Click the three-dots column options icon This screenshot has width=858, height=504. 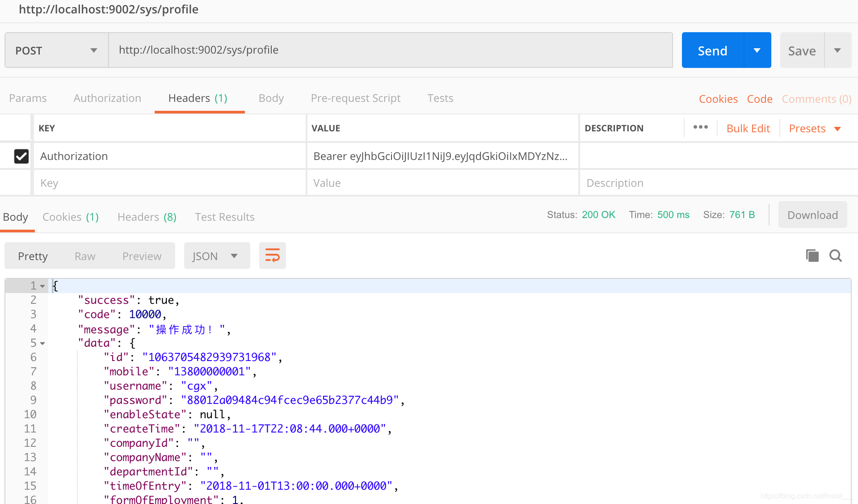click(700, 127)
